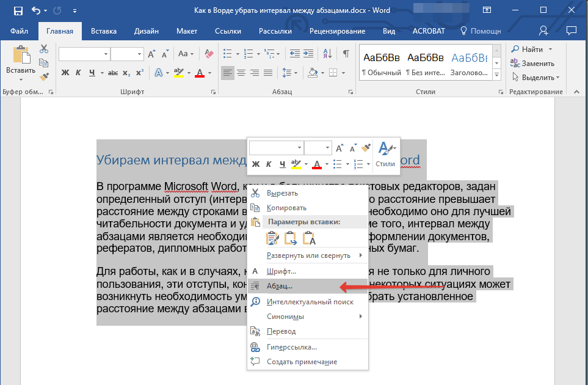
Task: Click the ribbon's bulleted list icon
Action: (228, 54)
